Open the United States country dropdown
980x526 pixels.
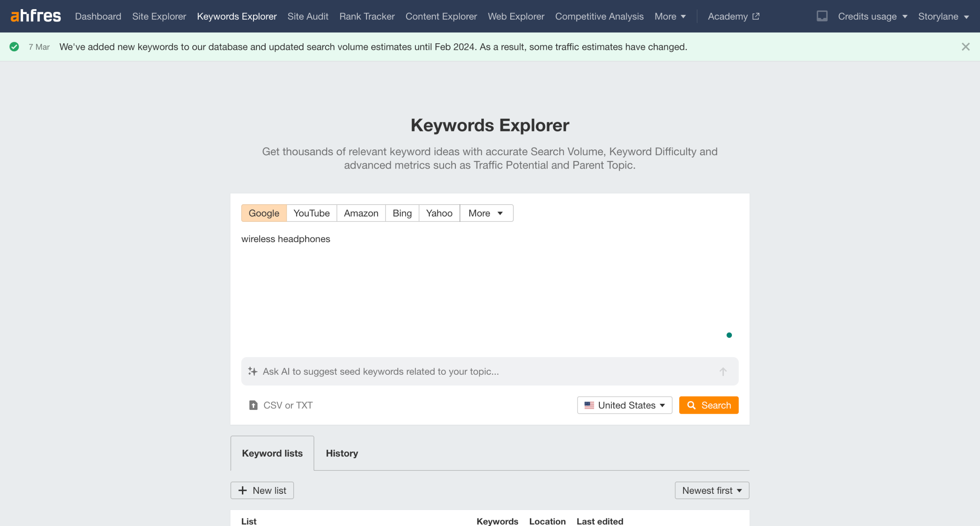[624, 405]
